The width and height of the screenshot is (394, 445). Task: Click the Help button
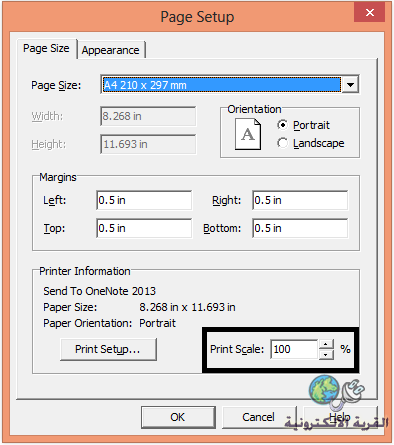pos(340,417)
